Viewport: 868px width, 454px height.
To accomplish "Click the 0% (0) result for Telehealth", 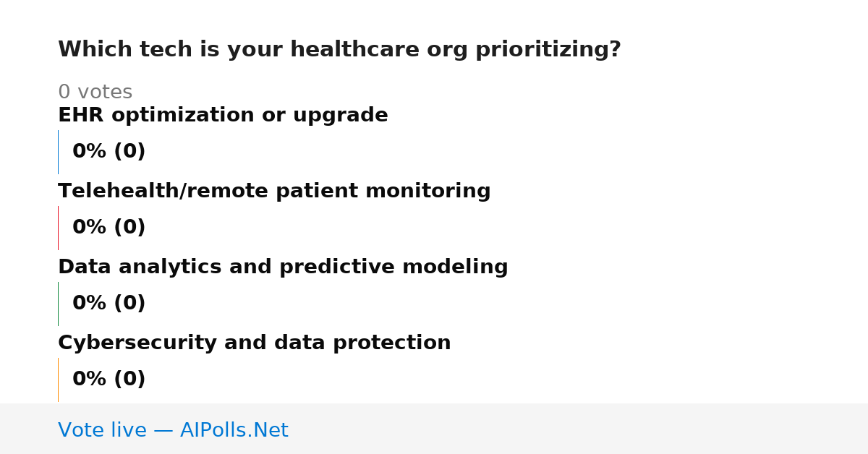I will 109,228.
